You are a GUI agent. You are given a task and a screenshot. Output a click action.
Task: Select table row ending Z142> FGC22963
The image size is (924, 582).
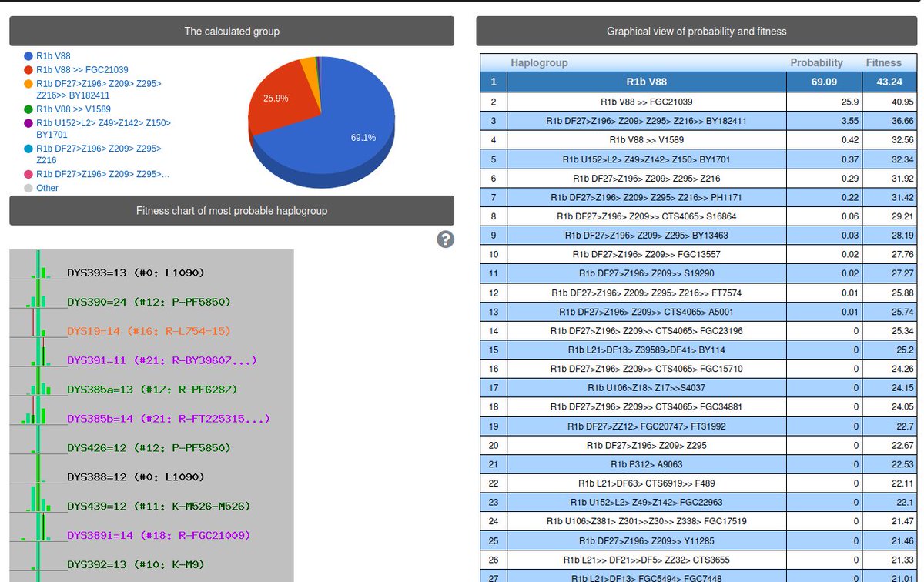(x=698, y=502)
